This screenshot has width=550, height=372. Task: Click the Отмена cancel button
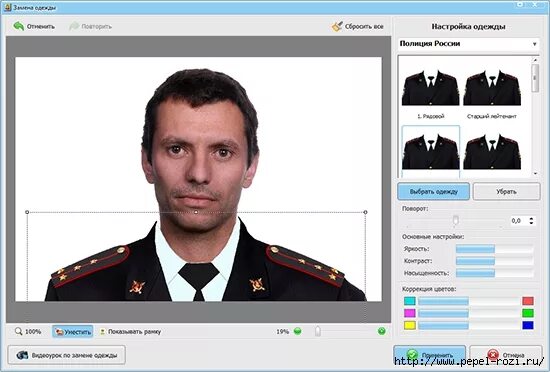pos(505,355)
